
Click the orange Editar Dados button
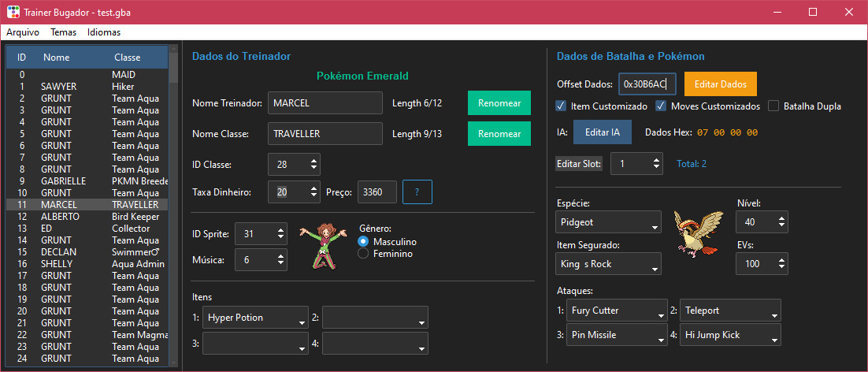720,84
